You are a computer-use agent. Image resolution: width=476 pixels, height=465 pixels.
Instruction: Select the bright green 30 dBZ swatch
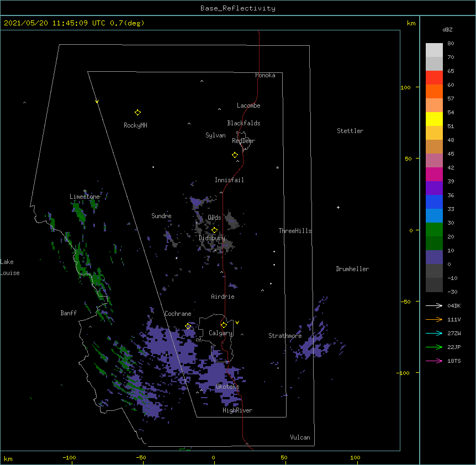pyautogui.click(x=434, y=230)
